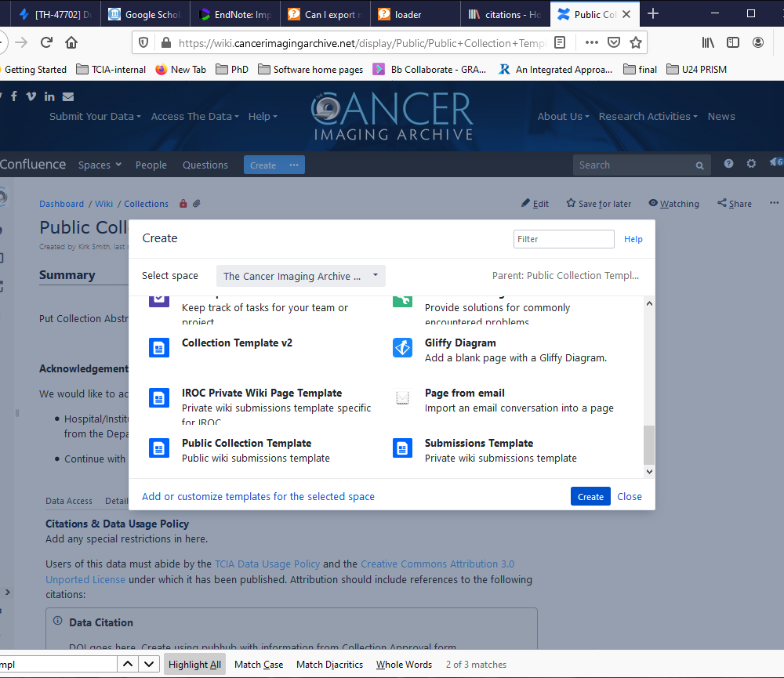Click Add or customize templates link

pos(258,496)
